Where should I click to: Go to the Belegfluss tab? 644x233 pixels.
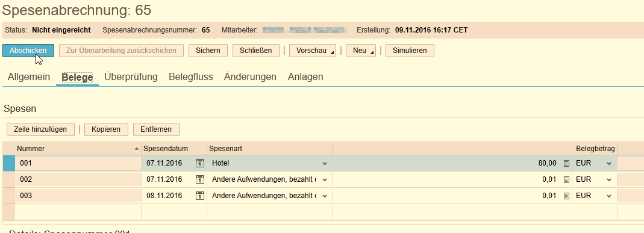[191, 76]
